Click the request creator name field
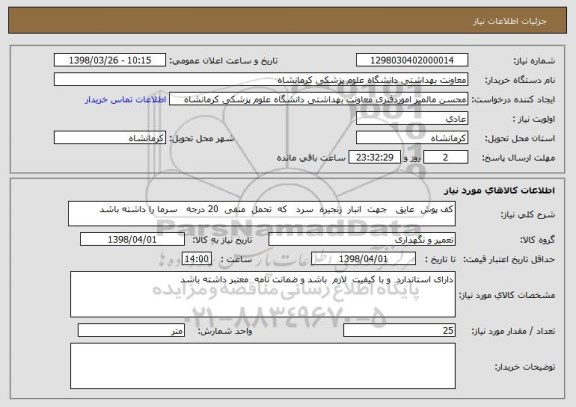Screen dimensions: 576x407 tap(318, 99)
